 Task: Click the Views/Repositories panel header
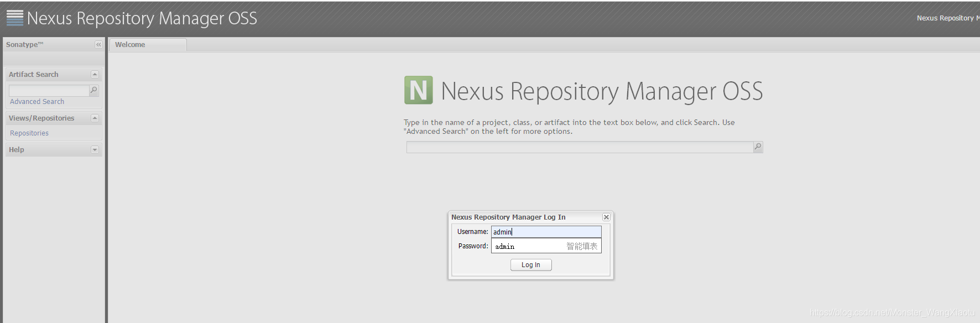point(54,118)
